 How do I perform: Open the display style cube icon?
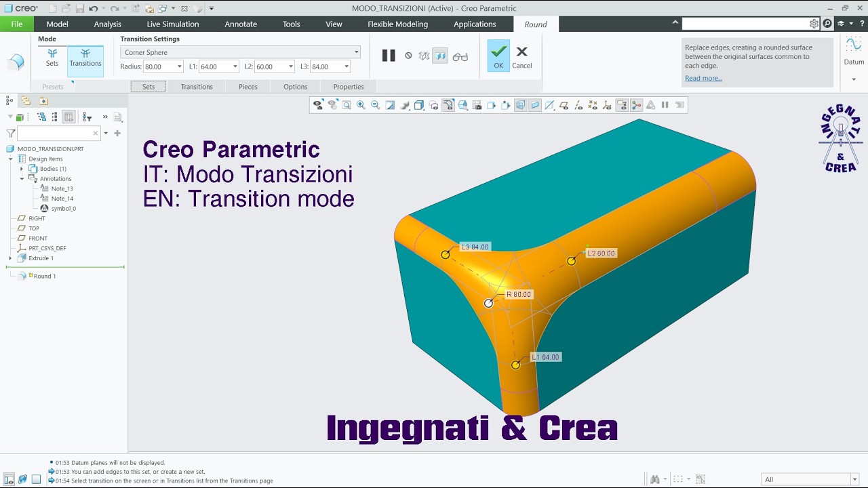pyautogui.click(x=419, y=105)
